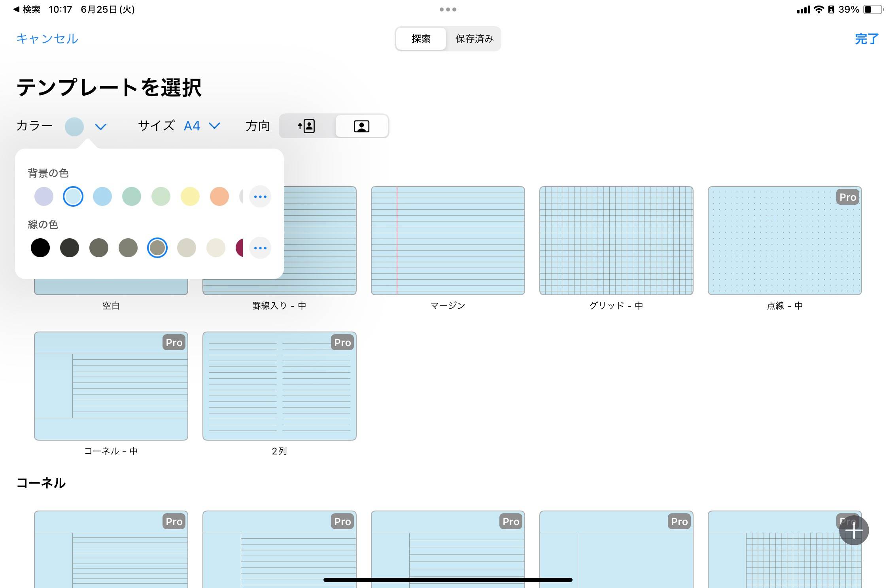Tap コーネル section heading

41,483
